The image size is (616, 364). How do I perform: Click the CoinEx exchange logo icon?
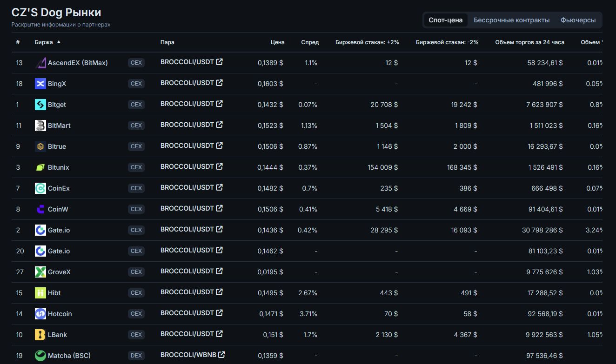(40, 188)
